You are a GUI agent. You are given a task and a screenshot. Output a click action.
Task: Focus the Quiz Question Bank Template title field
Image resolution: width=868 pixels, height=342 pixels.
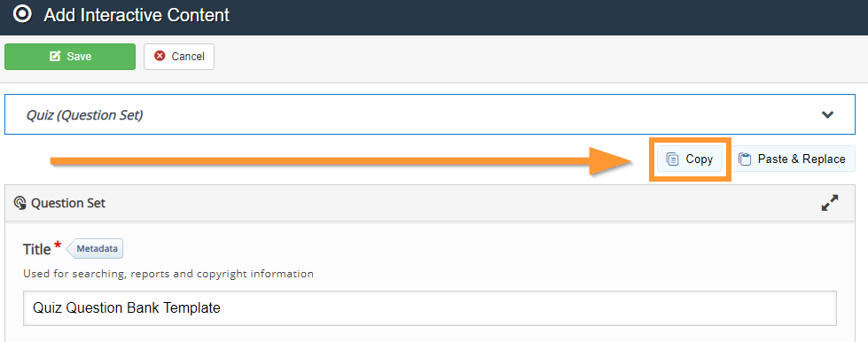[x=430, y=307]
